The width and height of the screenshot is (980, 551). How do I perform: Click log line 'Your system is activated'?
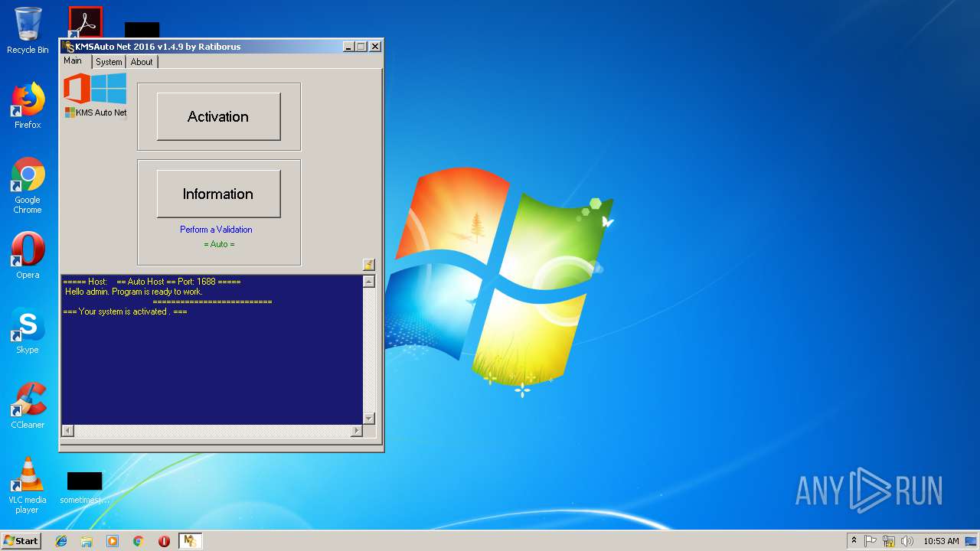[125, 311]
